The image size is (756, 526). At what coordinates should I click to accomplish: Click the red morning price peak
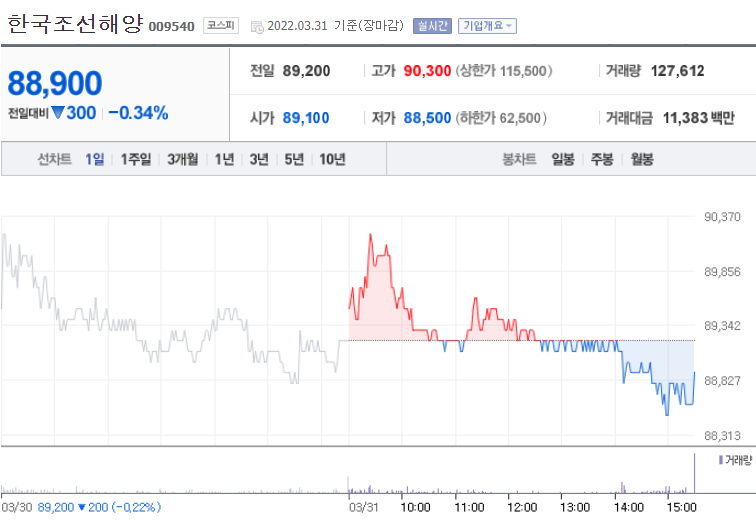tap(370, 235)
